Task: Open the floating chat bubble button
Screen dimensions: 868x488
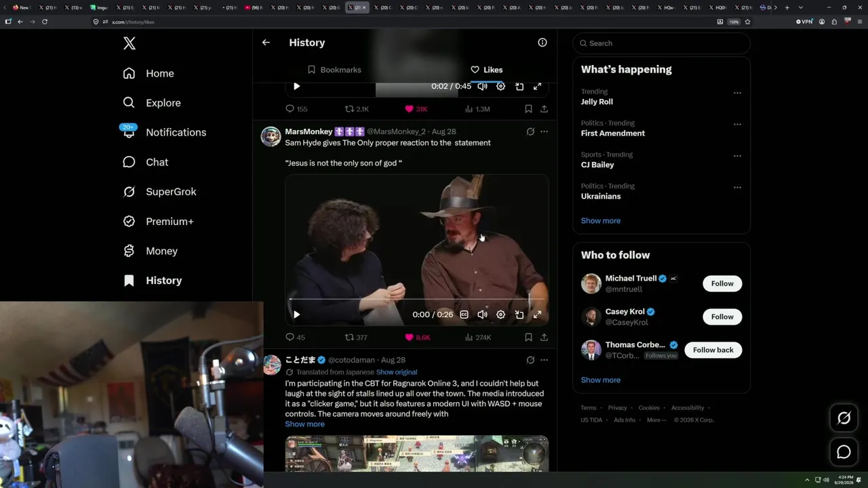Action: point(844,452)
